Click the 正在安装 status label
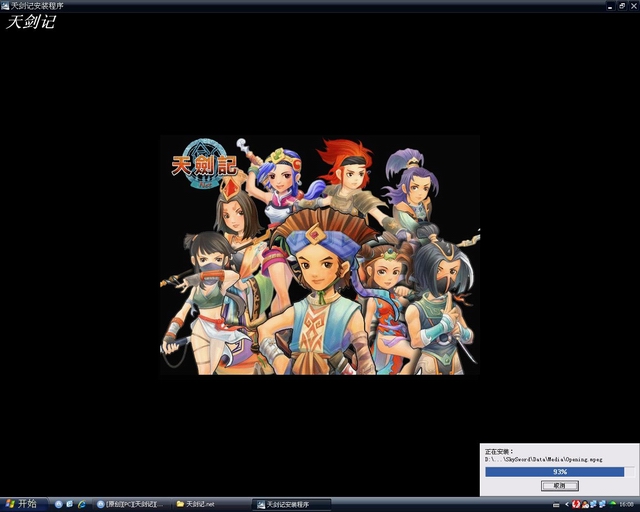 (x=499, y=452)
